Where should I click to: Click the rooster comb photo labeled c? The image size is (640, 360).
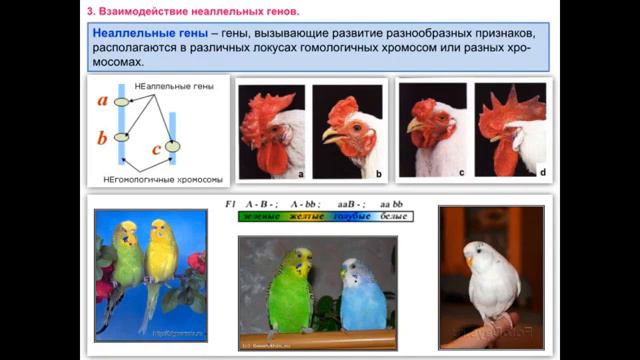pyautogui.click(x=433, y=130)
